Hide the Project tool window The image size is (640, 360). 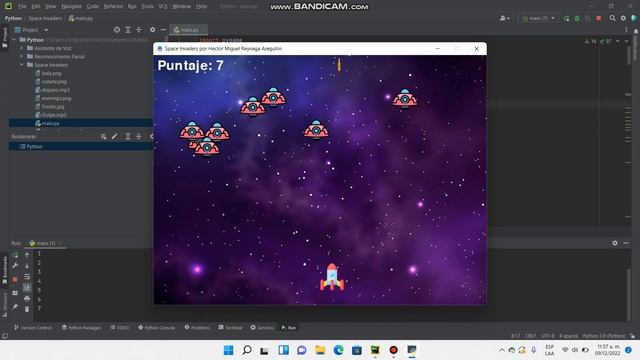(x=163, y=30)
